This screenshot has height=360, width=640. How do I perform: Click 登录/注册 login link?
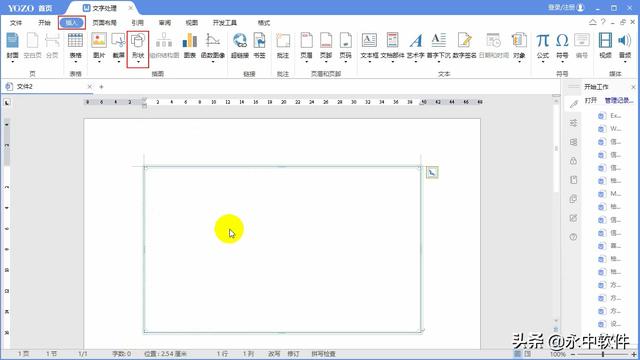[566, 8]
